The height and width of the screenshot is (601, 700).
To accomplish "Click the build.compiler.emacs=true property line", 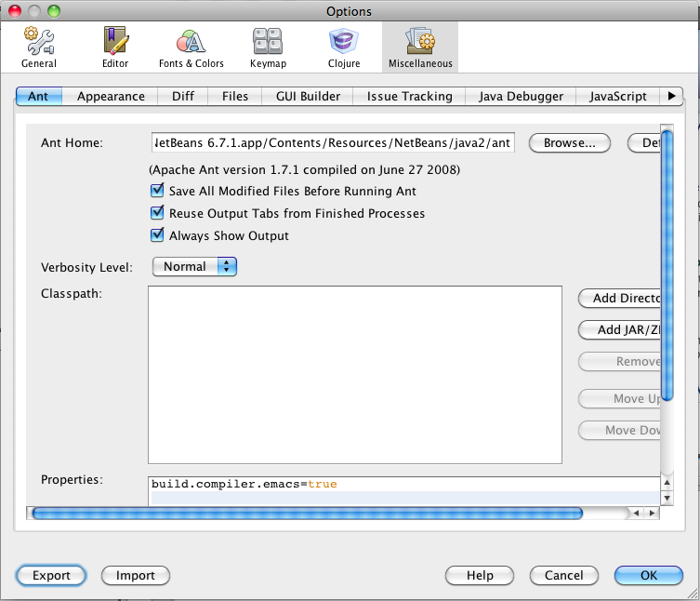I will pos(244,484).
